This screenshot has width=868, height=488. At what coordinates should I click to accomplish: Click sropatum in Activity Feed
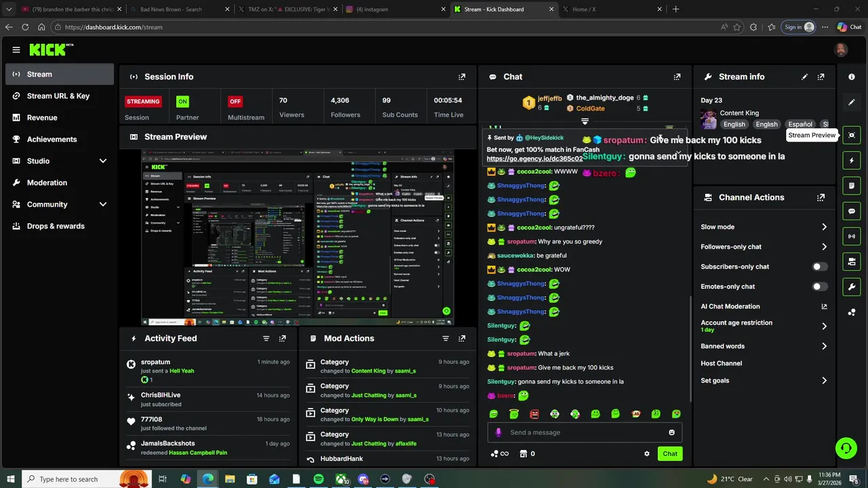(x=155, y=362)
